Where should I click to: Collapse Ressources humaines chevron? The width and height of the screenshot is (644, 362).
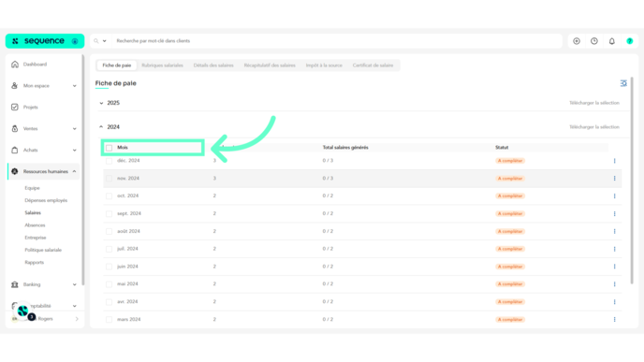(74, 171)
